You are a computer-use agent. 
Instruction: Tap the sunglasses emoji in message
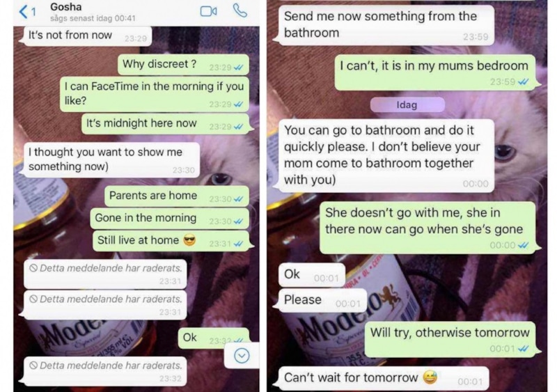[x=189, y=241]
